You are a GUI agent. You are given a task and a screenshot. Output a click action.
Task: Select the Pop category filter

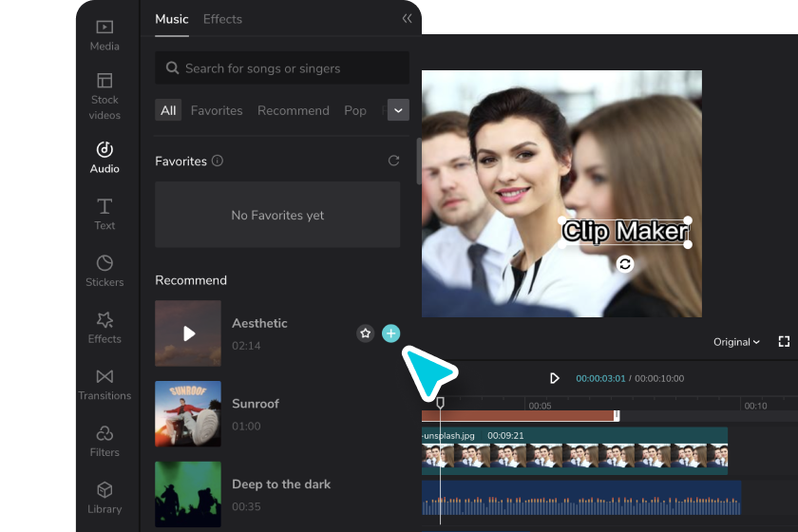pos(354,110)
